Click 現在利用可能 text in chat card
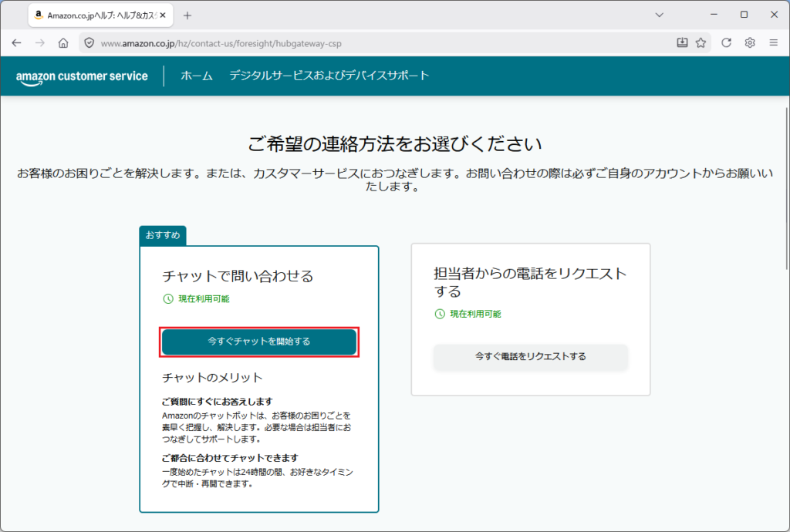The image size is (790, 532). (204, 299)
